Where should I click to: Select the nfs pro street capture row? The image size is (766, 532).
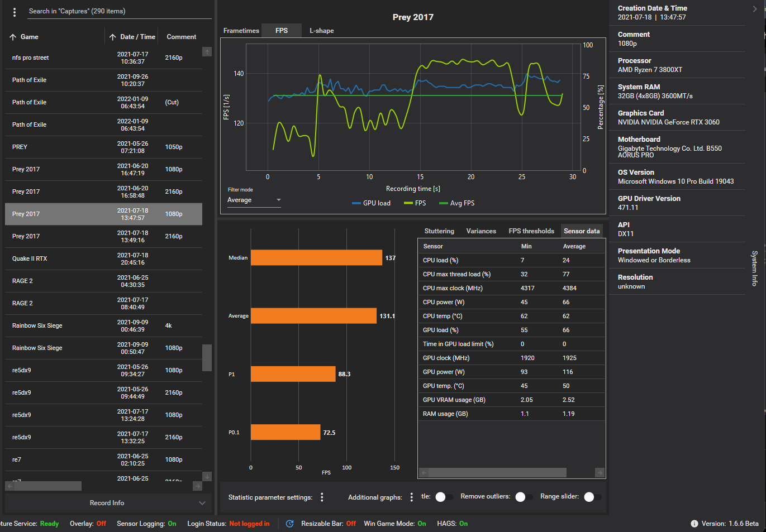[x=103, y=58]
